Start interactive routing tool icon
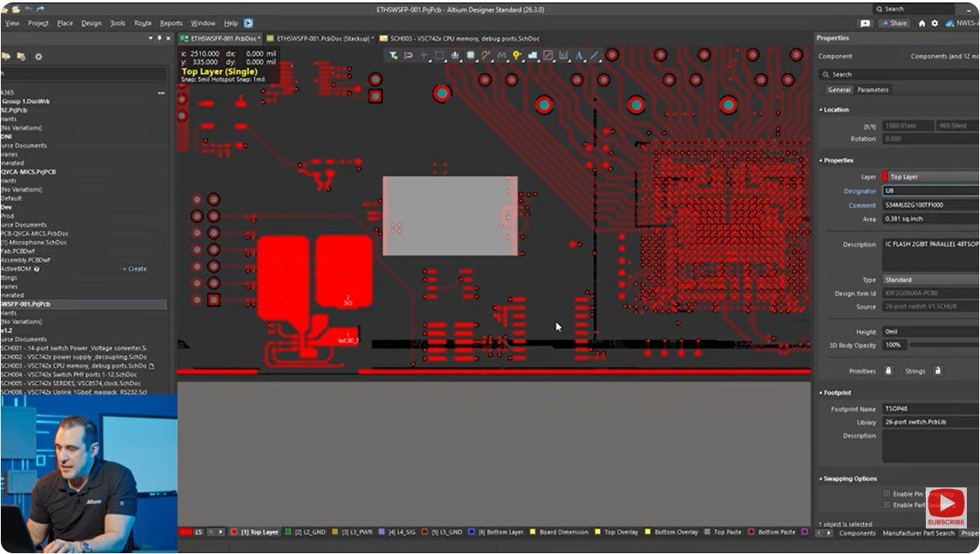 pos(486,56)
